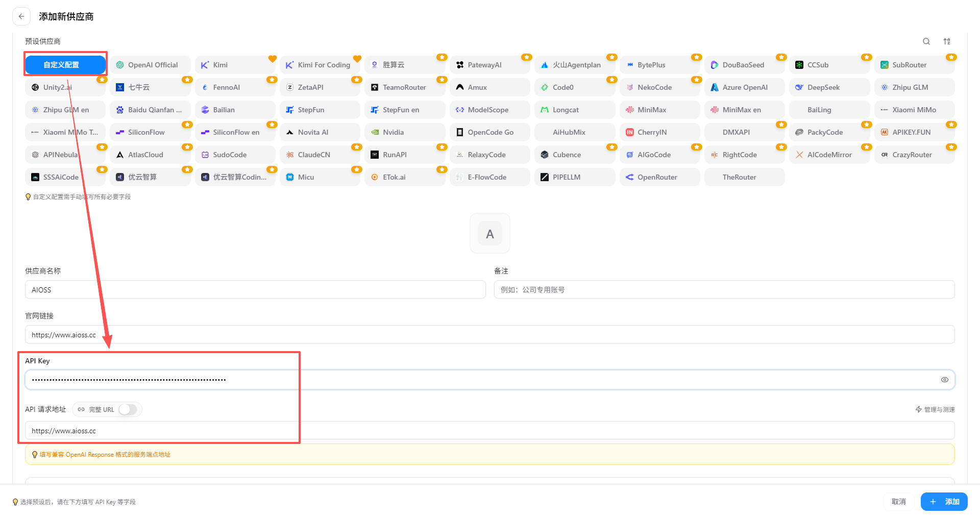Viewport: 980px width, 519px height.
Task: Pick the AtlasCloud preset
Action: click(150, 155)
